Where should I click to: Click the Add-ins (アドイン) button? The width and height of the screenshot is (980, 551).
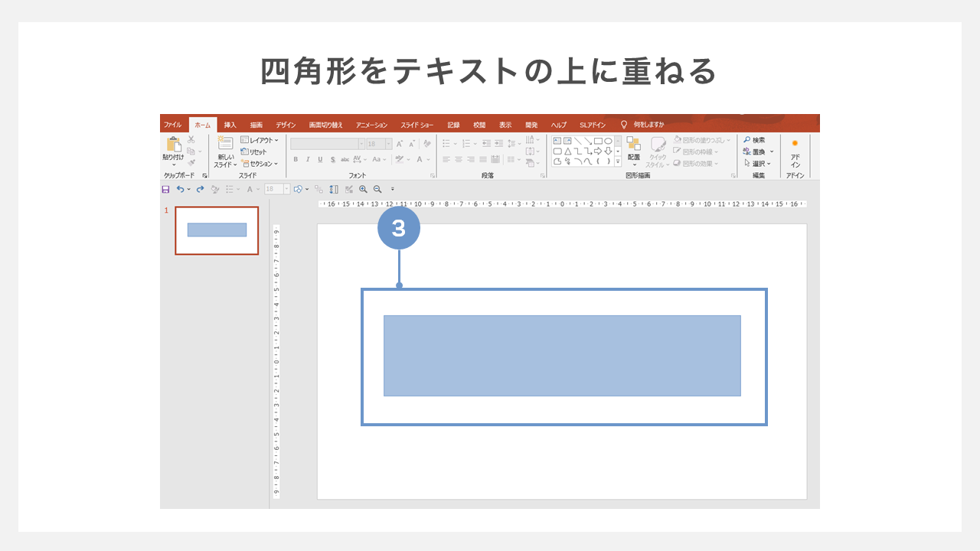click(795, 153)
